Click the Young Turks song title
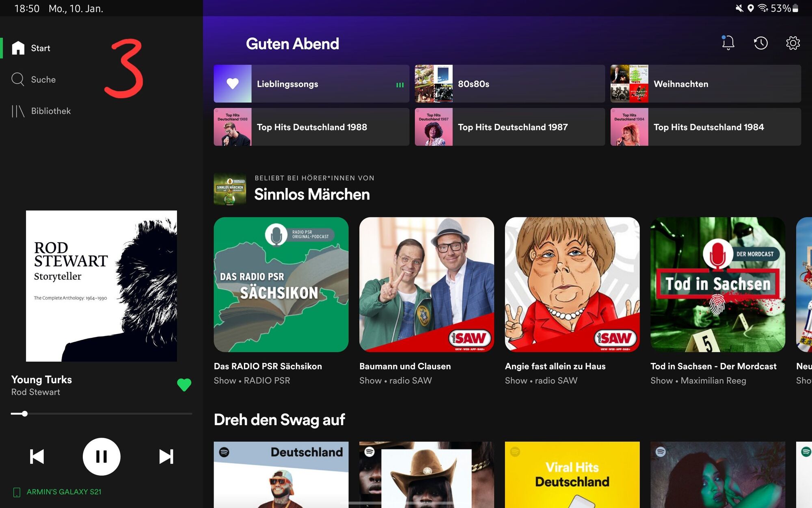 coord(41,380)
